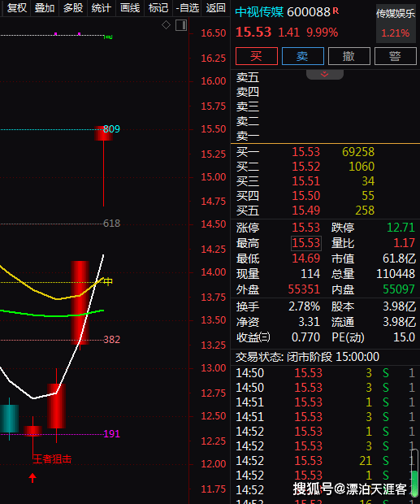
Task: Click the stock code 600088
Action: point(308,12)
